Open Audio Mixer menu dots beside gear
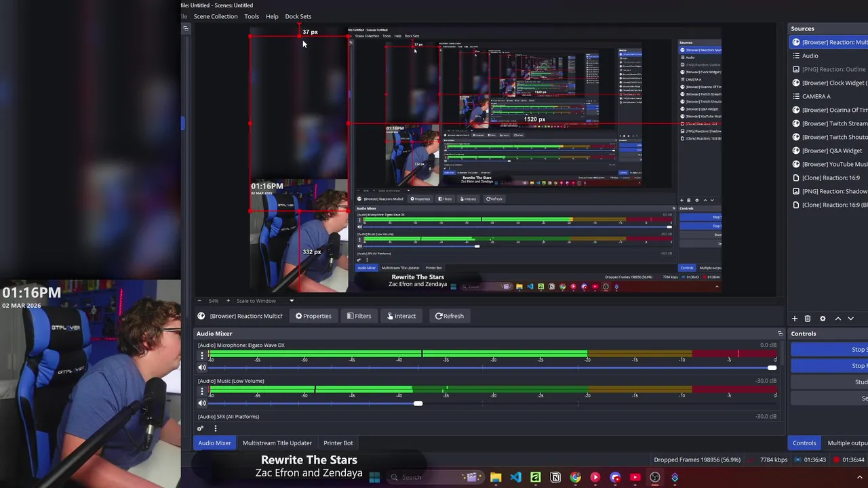868x488 pixels. [216, 428]
